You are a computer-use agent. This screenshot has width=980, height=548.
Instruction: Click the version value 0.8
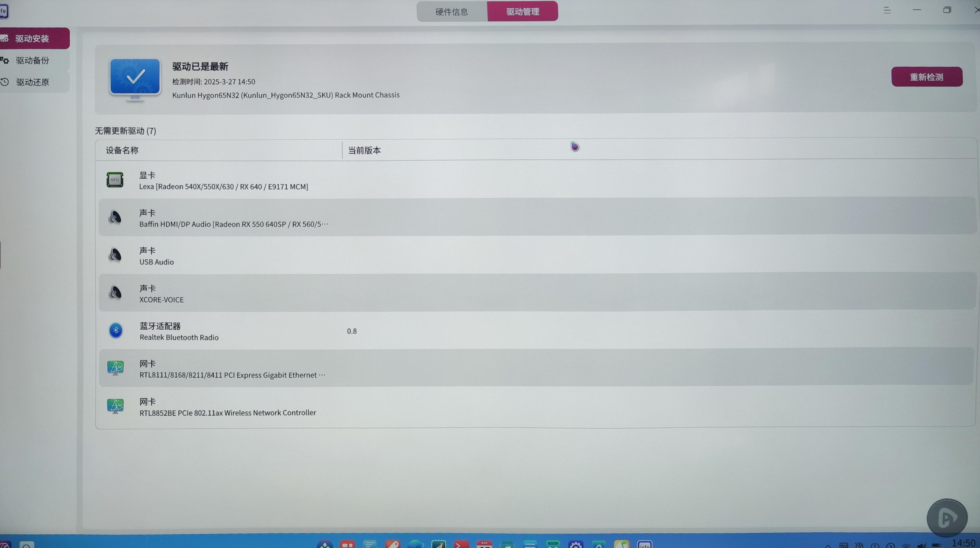click(x=352, y=331)
